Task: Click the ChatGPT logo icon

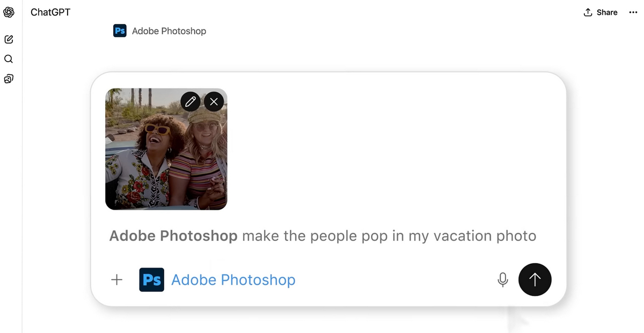Action: (9, 12)
